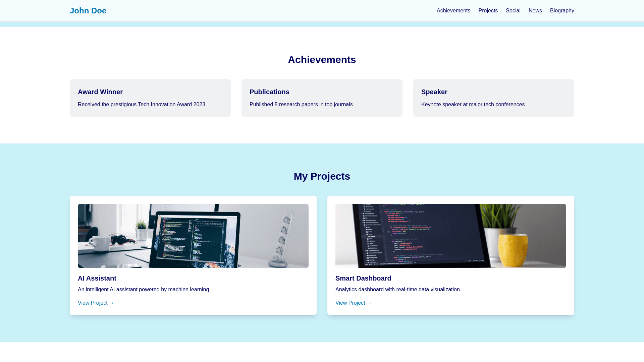
Task: Click the My Projects section heading
Action: (x=322, y=176)
